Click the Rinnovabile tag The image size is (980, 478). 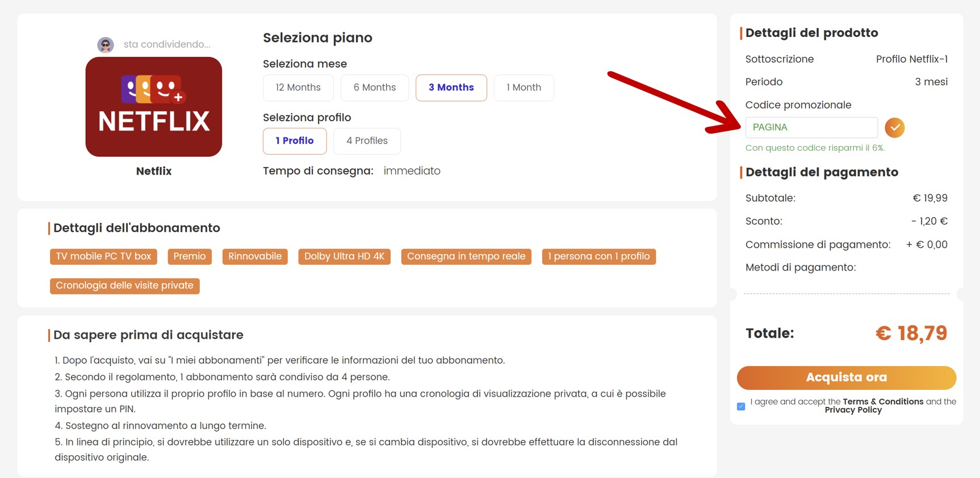(x=254, y=256)
